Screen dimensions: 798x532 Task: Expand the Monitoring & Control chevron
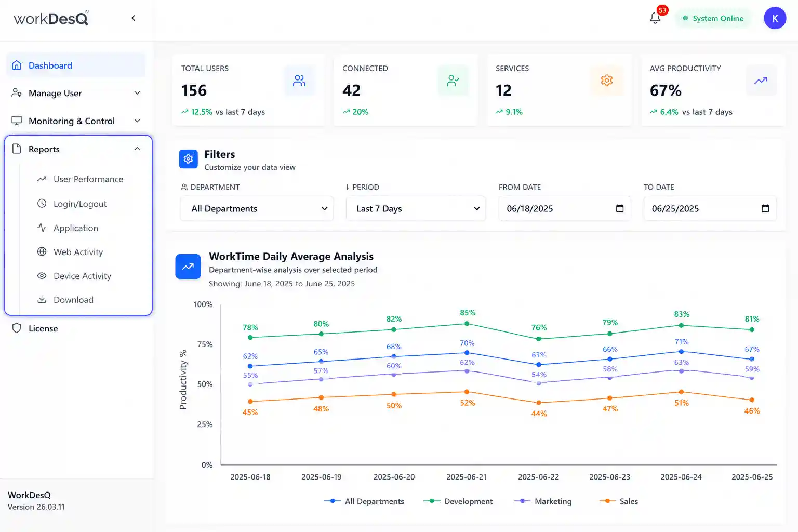137,121
